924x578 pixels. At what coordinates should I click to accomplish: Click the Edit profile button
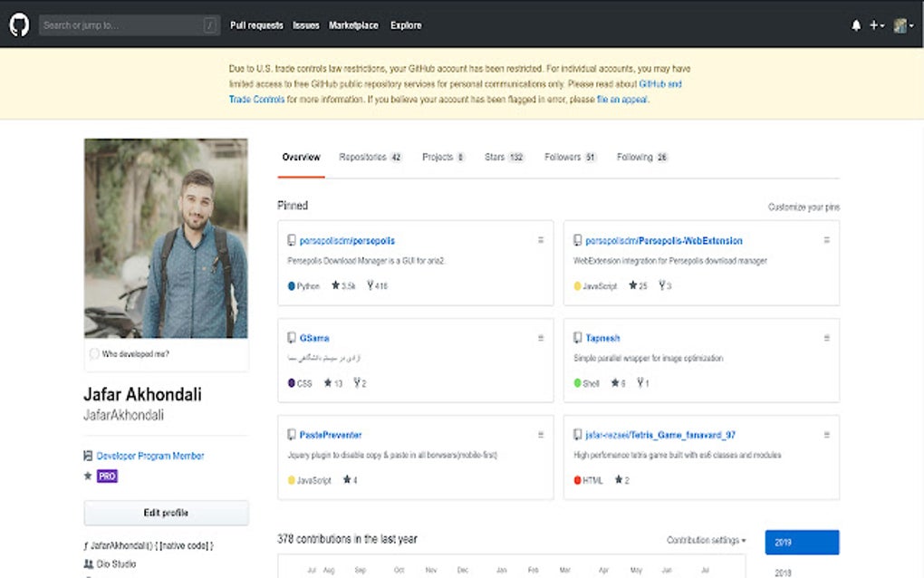[x=165, y=513]
